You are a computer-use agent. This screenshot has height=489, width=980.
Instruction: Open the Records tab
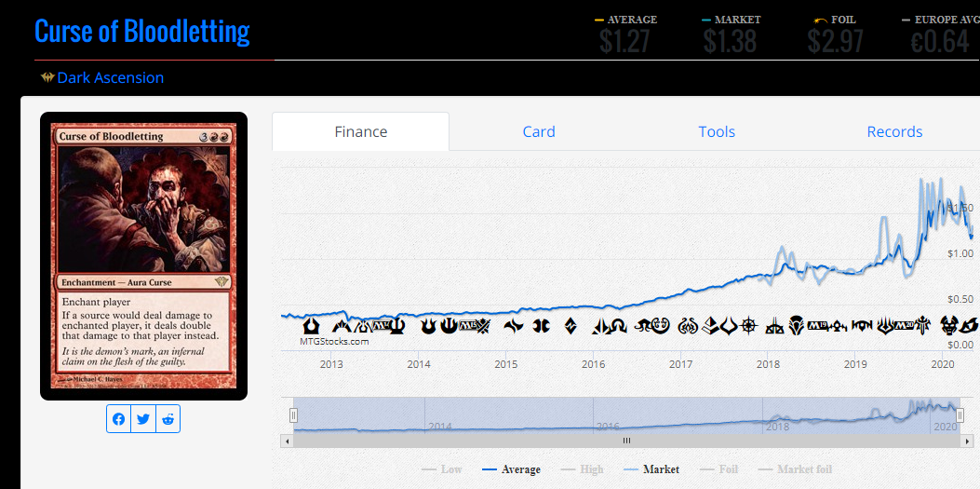pos(894,132)
